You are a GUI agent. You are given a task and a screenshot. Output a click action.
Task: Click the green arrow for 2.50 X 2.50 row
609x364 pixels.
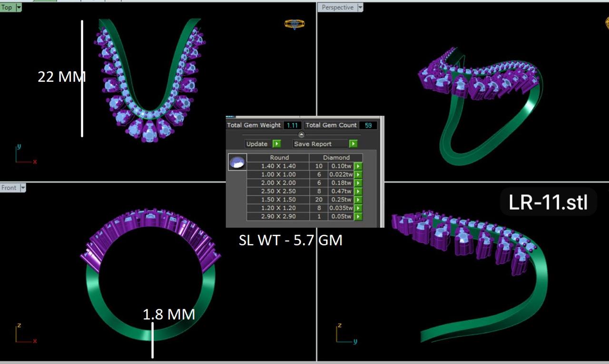pyautogui.click(x=358, y=192)
